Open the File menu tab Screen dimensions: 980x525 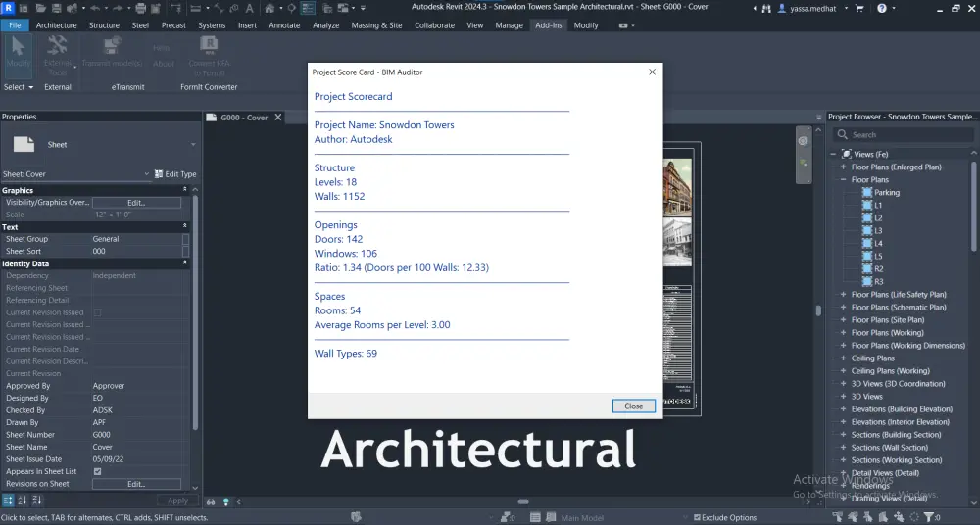pyautogui.click(x=15, y=25)
